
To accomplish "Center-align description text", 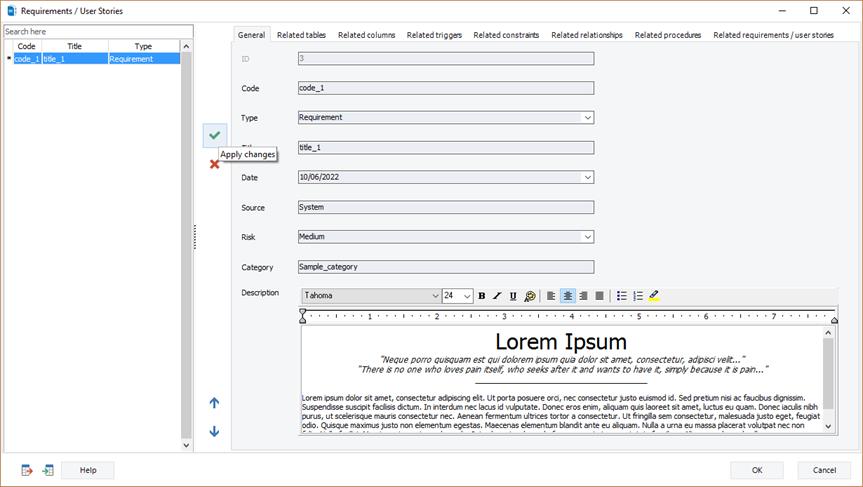I will click(x=567, y=296).
